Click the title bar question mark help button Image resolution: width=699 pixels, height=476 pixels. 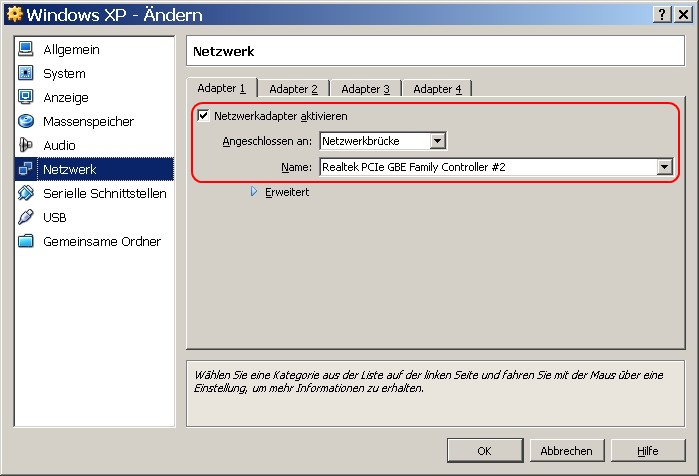[662, 14]
